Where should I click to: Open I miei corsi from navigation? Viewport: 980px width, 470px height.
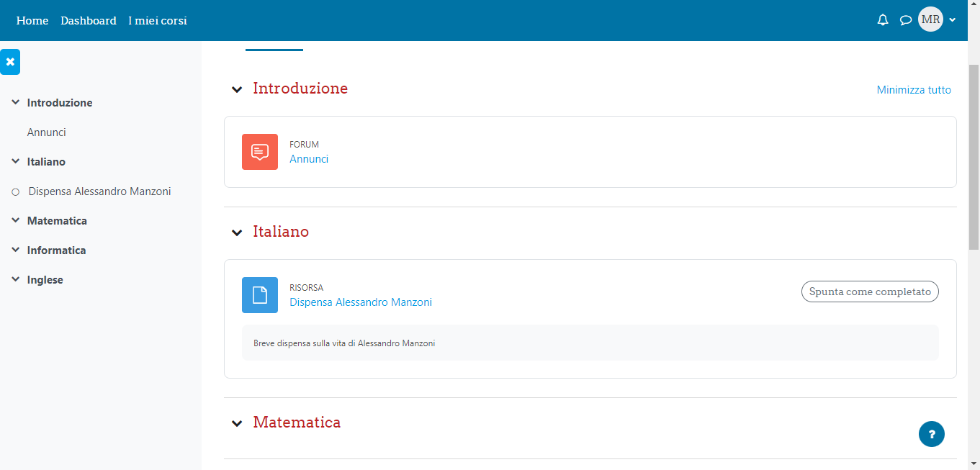click(158, 21)
